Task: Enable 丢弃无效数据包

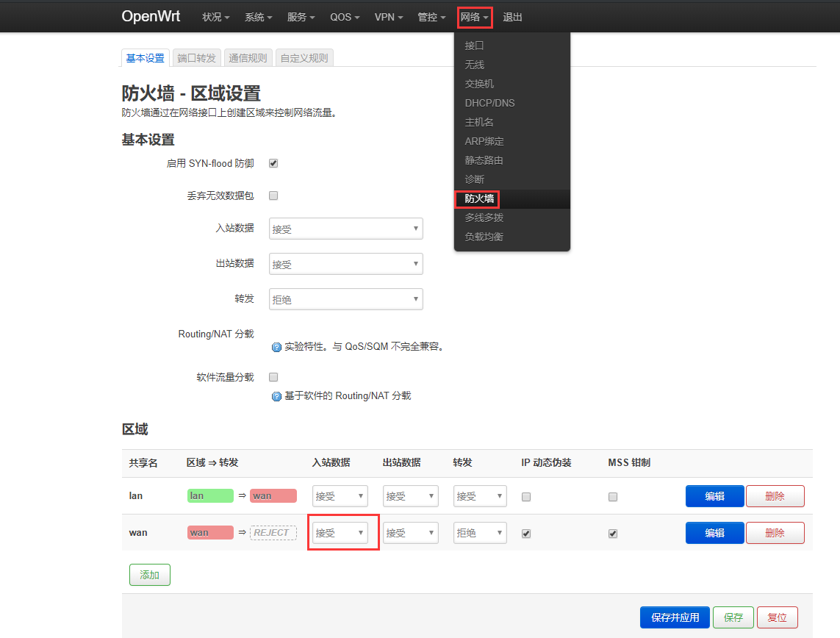Action: [273, 195]
